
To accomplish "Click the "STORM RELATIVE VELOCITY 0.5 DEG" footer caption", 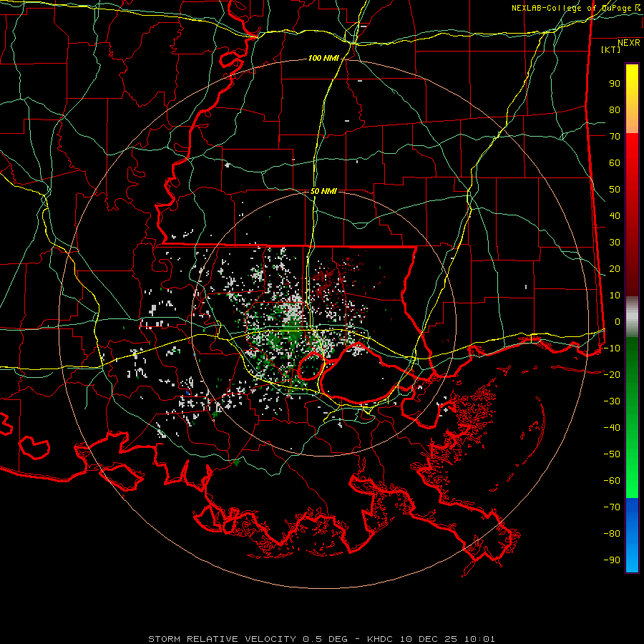I will (x=248, y=639).
